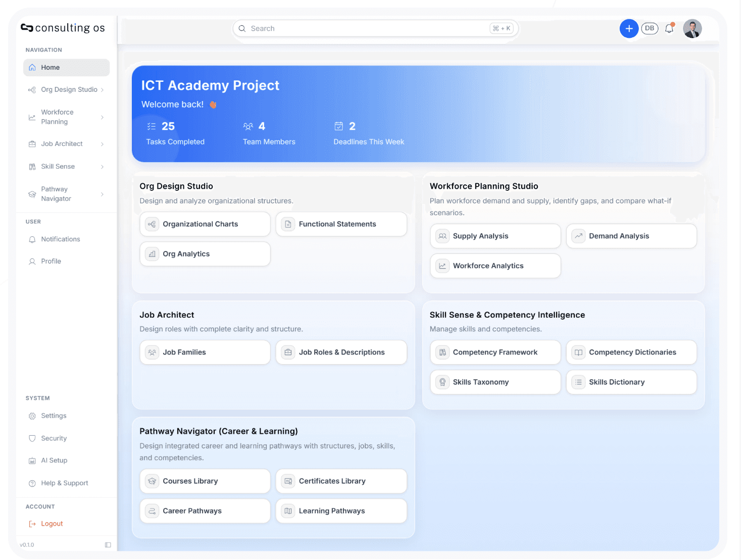
Task: Open Settings in the sidebar
Action: (66, 416)
